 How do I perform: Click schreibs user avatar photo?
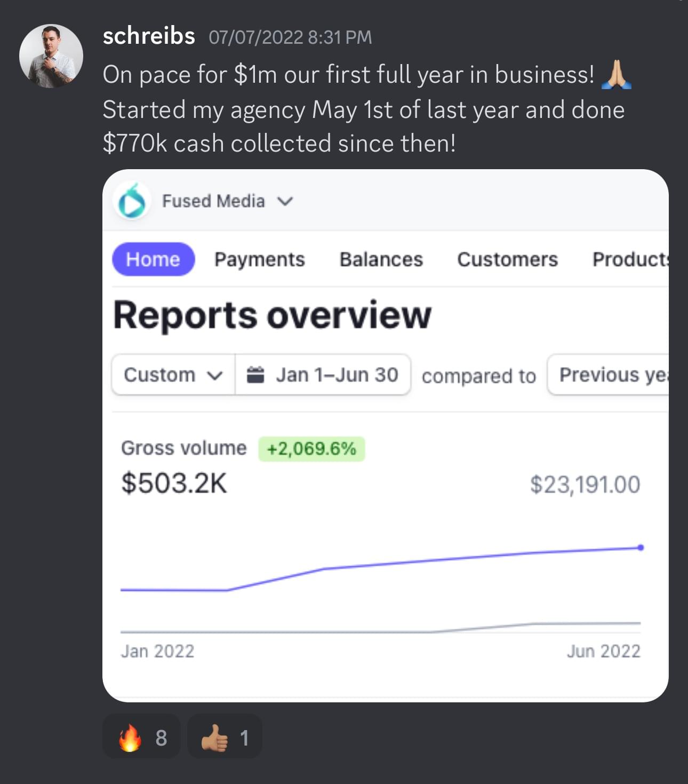(x=51, y=56)
